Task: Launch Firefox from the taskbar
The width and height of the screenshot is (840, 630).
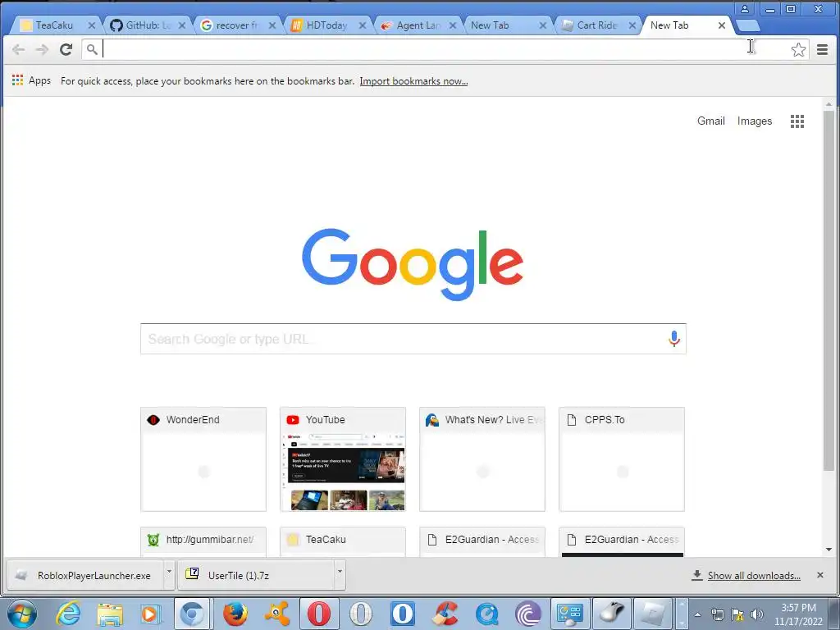Action: click(235, 614)
